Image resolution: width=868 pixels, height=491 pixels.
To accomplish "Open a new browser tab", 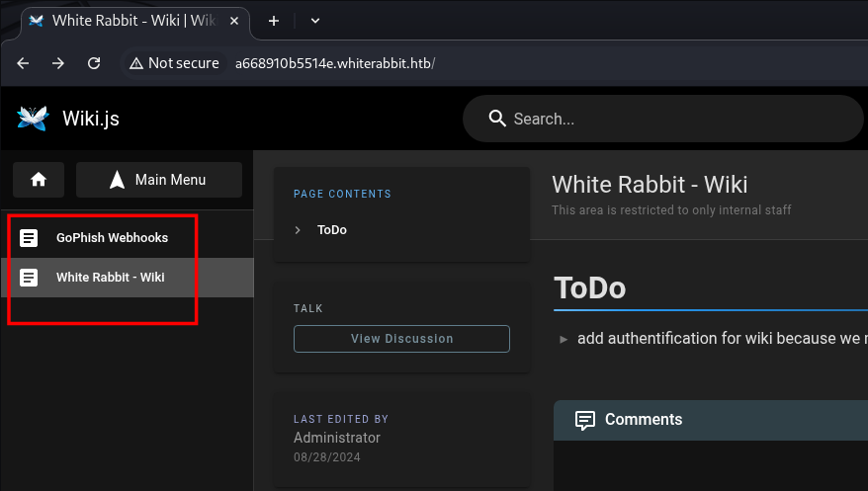I will tap(274, 21).
